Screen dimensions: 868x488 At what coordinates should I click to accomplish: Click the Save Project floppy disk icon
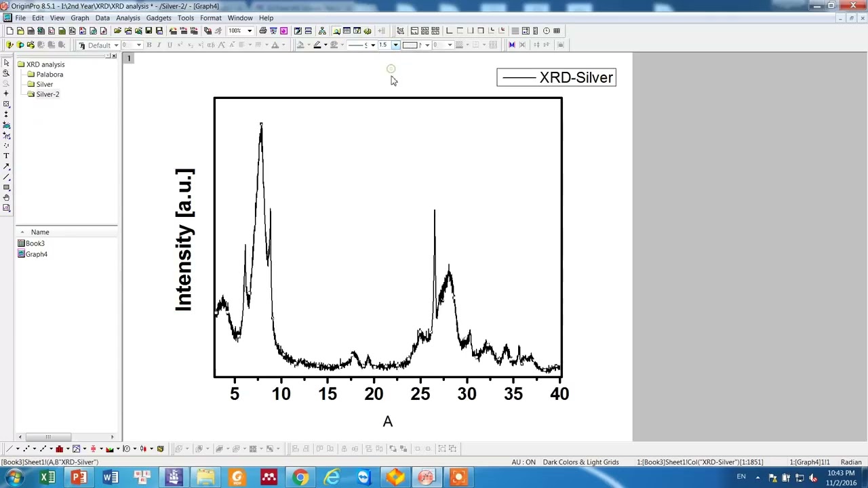(149, 31)
